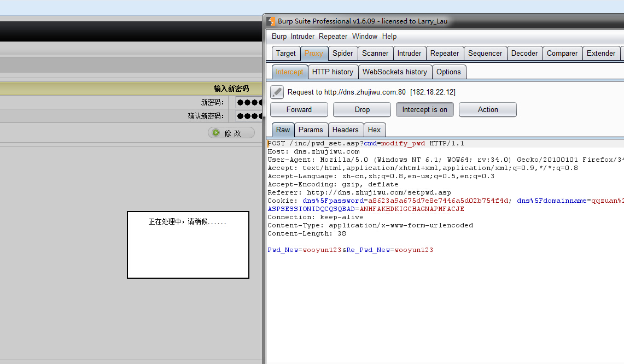Toggle the Intercept is on button

click(x=424, y=109)
